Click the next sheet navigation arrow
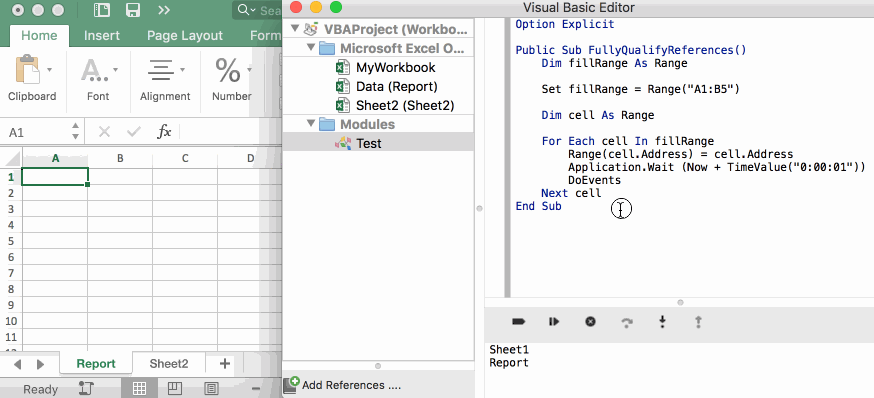Viewport: 874px width, 398px height. pyautogui.click(x=40, y=365)
